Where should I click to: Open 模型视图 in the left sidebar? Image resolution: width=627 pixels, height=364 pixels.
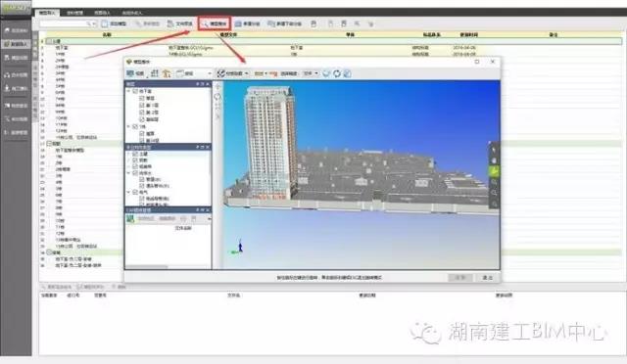16,58
